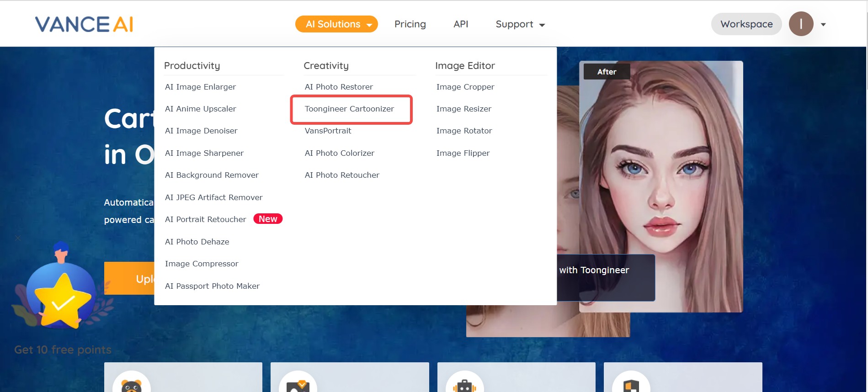Expand the account dropdown arrow
Viewport: 868px width, 392px height.
[823, 25]
